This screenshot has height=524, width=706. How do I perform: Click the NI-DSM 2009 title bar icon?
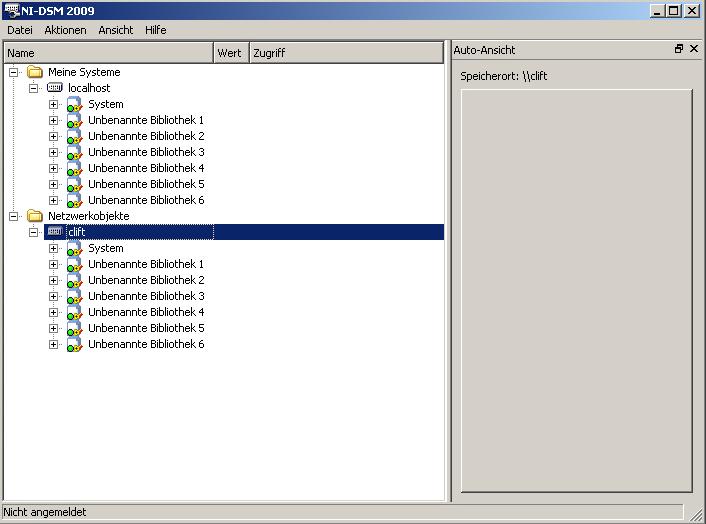[x=12, y=10]
